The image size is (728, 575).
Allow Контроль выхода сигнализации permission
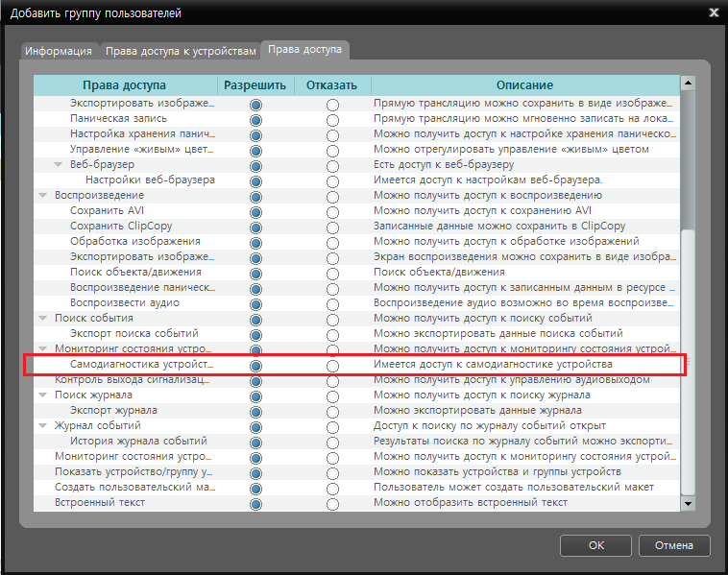click(255, 381)
